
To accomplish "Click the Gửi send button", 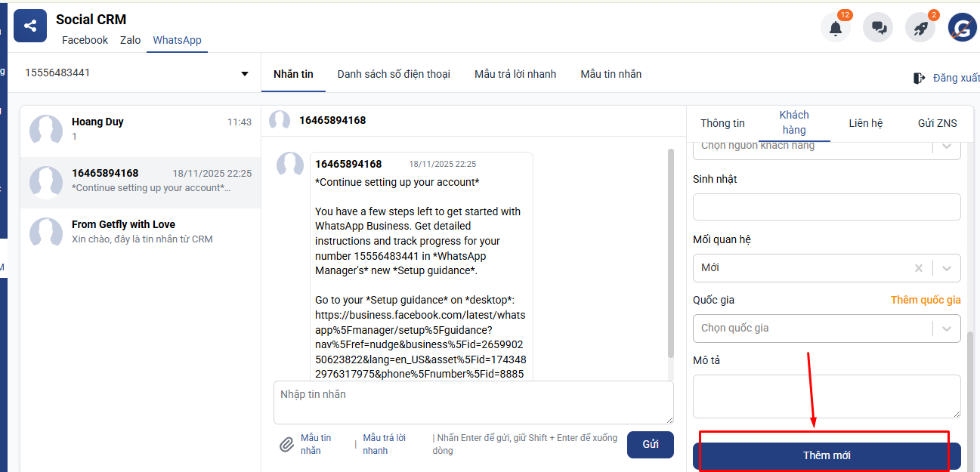I will click(650, 444).
